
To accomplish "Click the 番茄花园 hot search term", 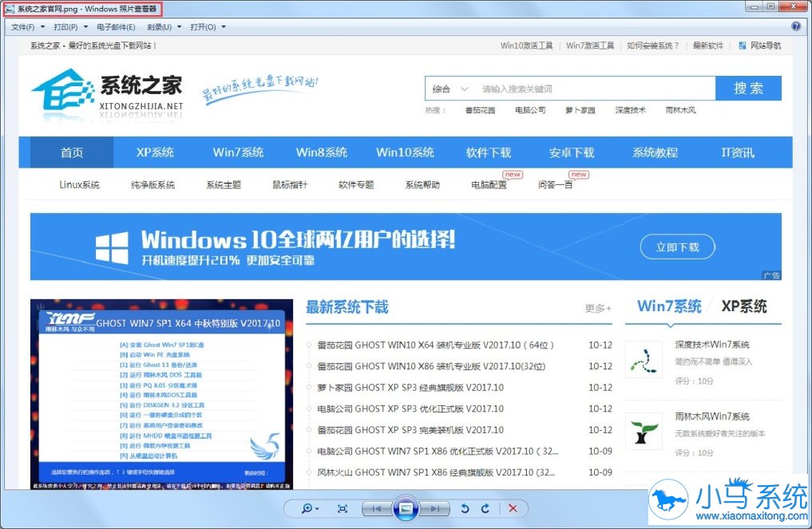I will coord(480,110).
